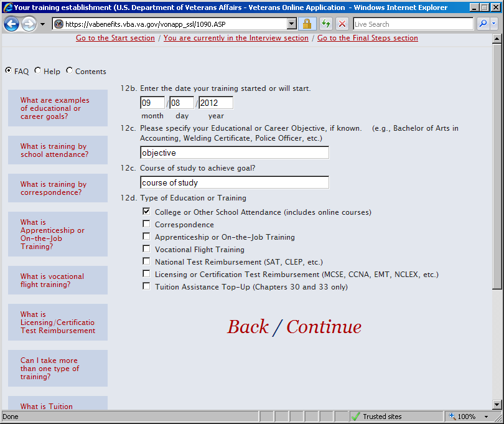Click the '12d. Type of Education or Training' label
Image resolution: width=504 pixels, height=424 pixels.
(183, 198)
